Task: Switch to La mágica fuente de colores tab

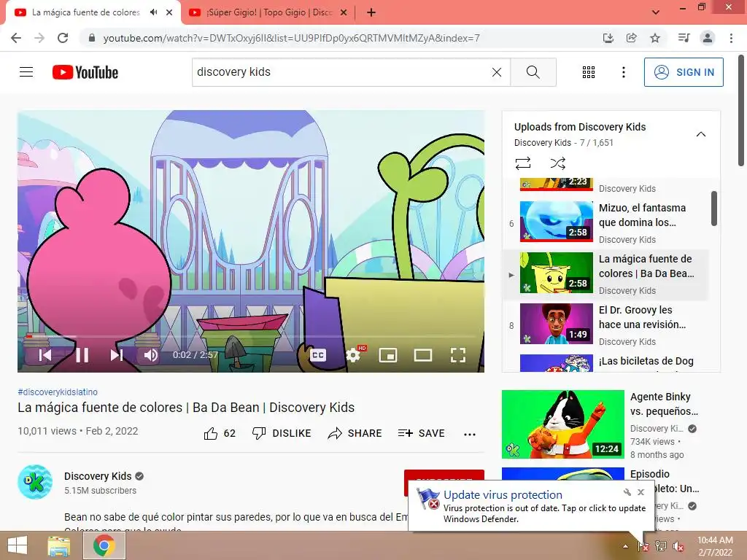Action: click(86, 12)
